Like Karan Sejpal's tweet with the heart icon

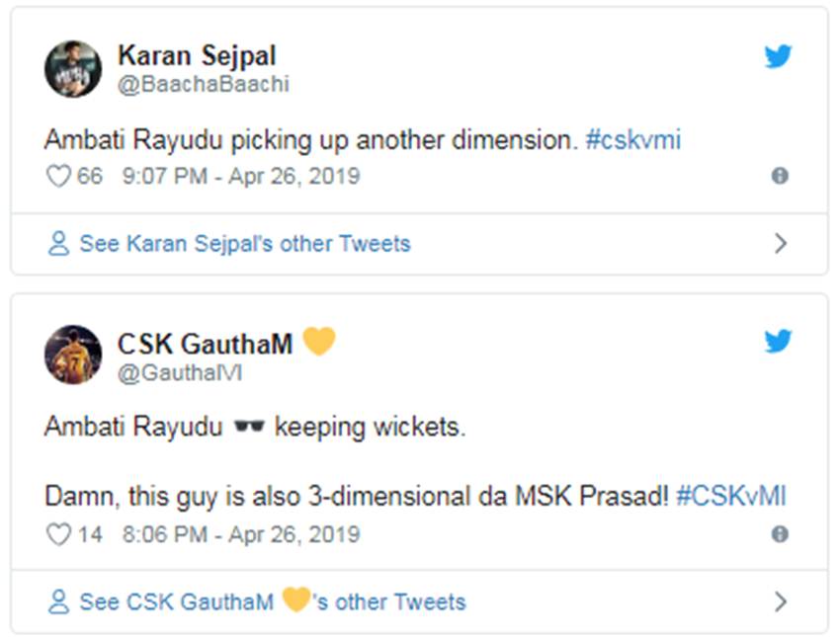click(x=59, y=177)
